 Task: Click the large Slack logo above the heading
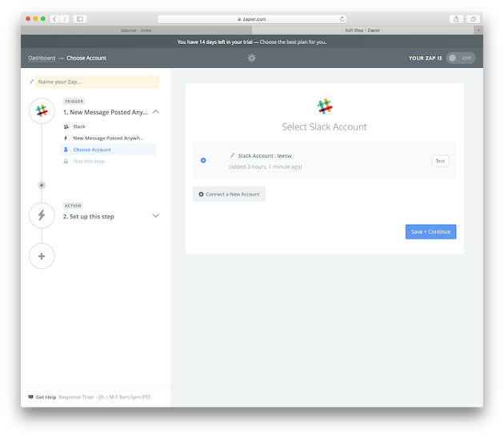coord(325,106)
